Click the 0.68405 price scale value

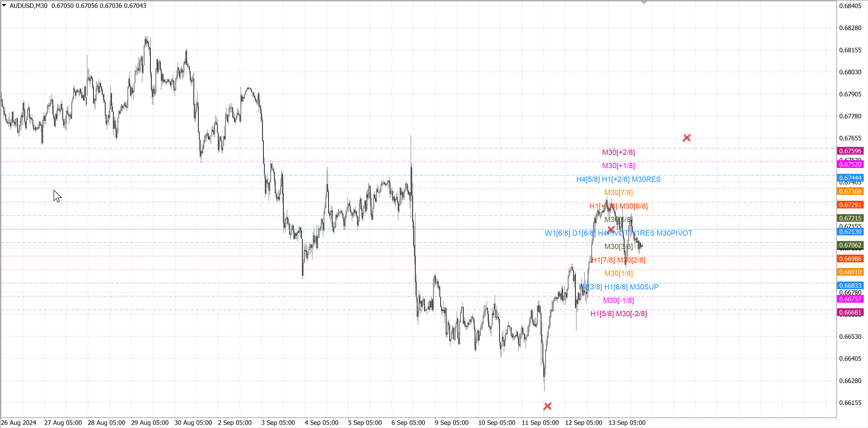pos(850,6)
